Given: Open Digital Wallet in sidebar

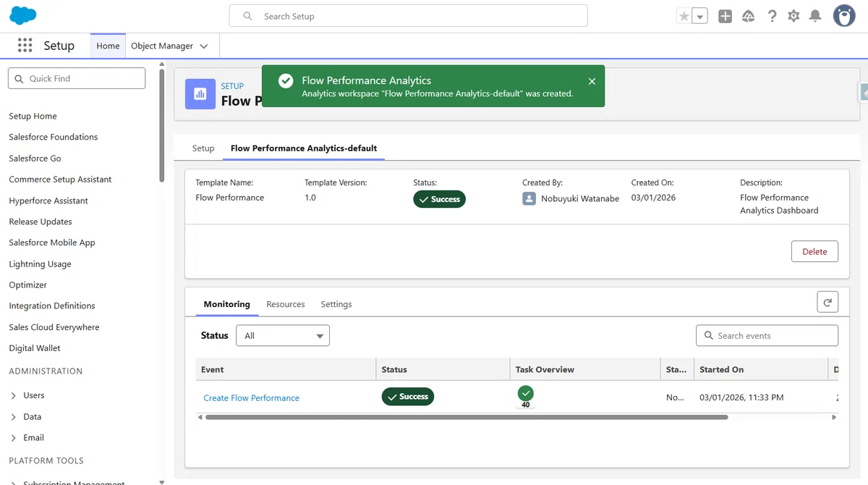Looking at the screenshot, I should point(35,348).
